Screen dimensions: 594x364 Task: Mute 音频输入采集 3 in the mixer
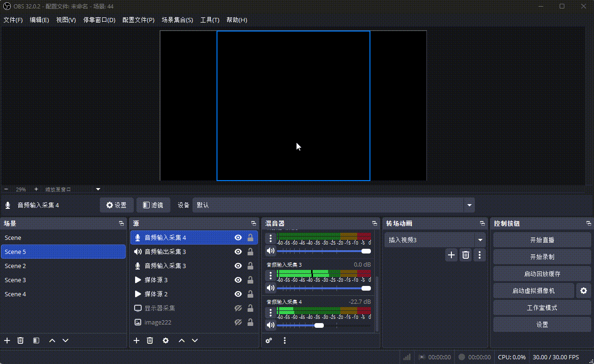tap(270, 288)
